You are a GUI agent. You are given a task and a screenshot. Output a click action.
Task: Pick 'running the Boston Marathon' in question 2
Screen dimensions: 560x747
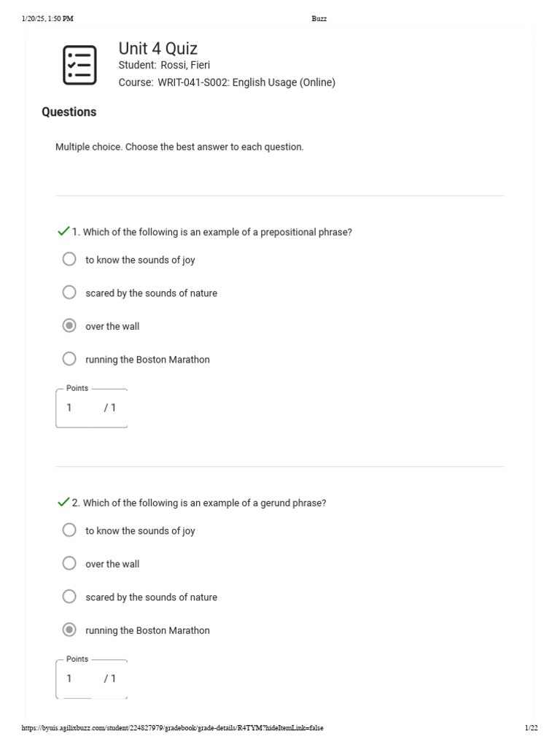tap(69, 630)
